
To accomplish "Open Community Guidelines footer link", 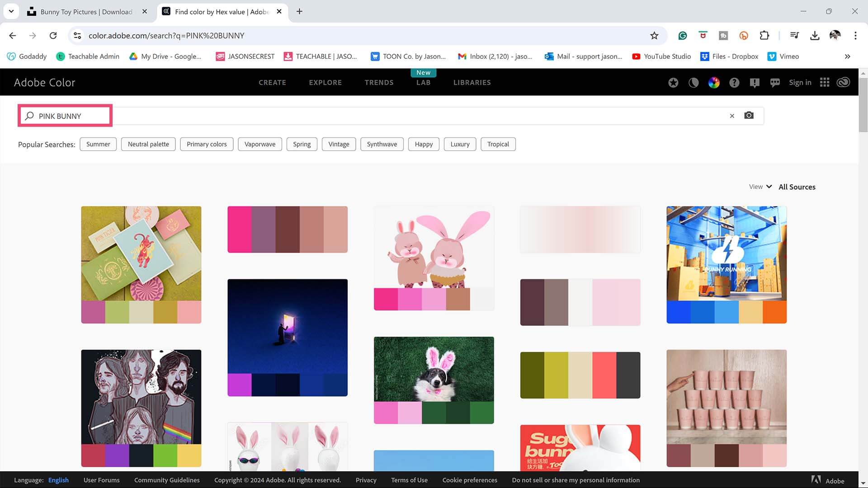I will click(167, 480).
